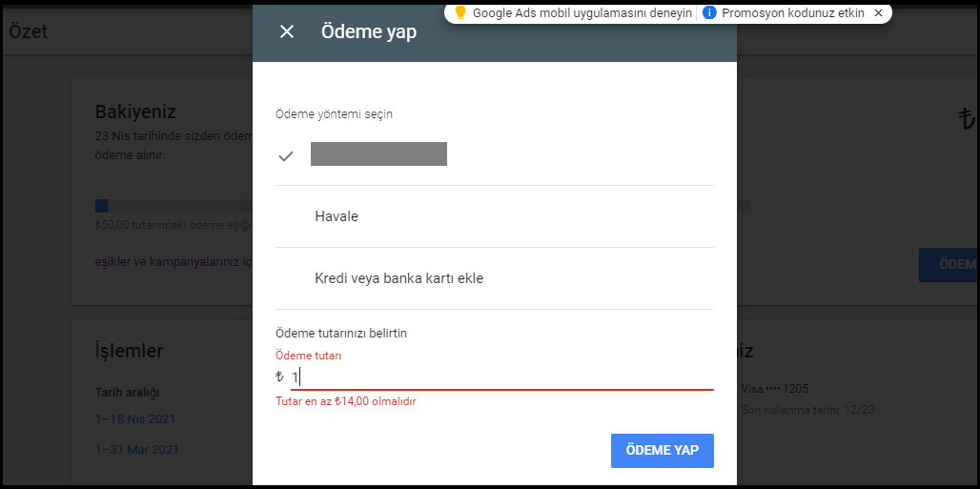Viewport: 980px width, 489px height.
Task: Click the partially hidden blue ÖDEM button
Action: tap(949, 264)
